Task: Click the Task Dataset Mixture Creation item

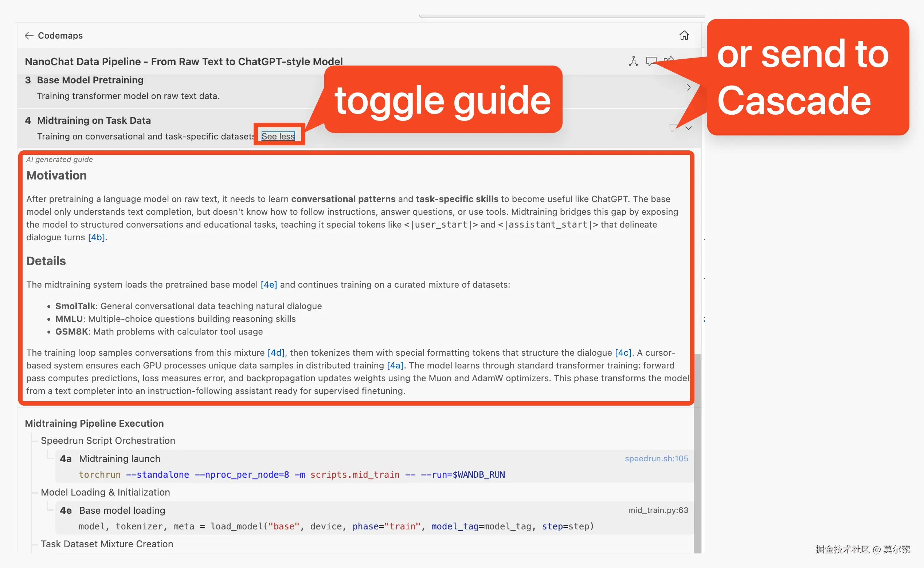Action: (x=107, y=544)
